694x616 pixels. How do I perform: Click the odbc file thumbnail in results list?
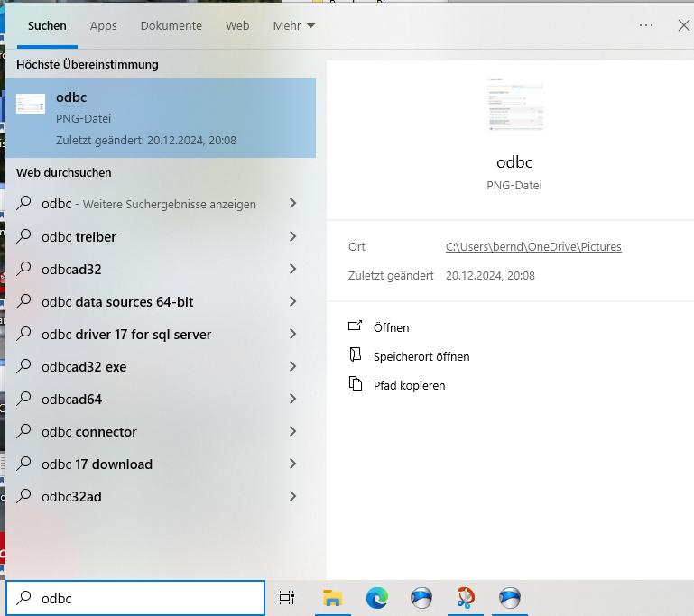(31, 104)
